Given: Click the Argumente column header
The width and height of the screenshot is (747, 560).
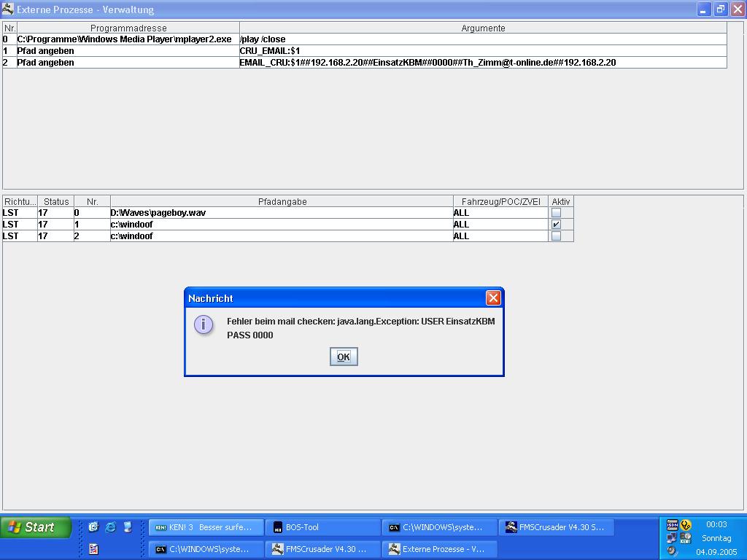Looking at the screenshot, I should tap(482, 28).
